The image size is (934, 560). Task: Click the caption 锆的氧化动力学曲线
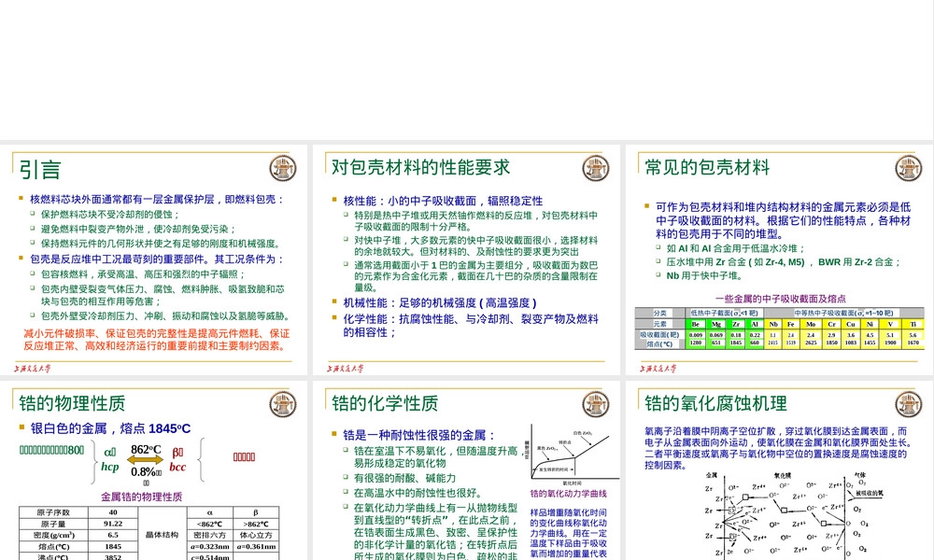(x=568, y=494)
